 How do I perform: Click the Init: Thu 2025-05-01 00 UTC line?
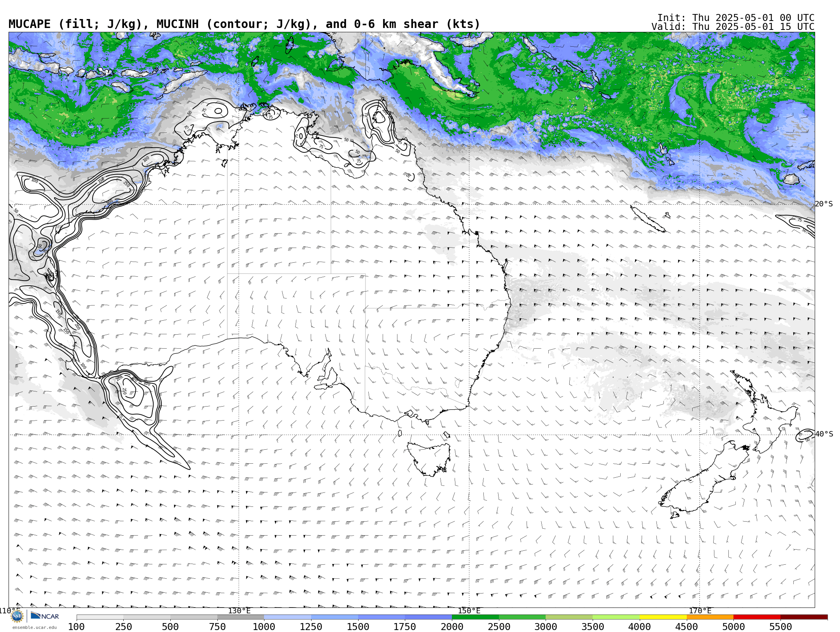(736, 18)
